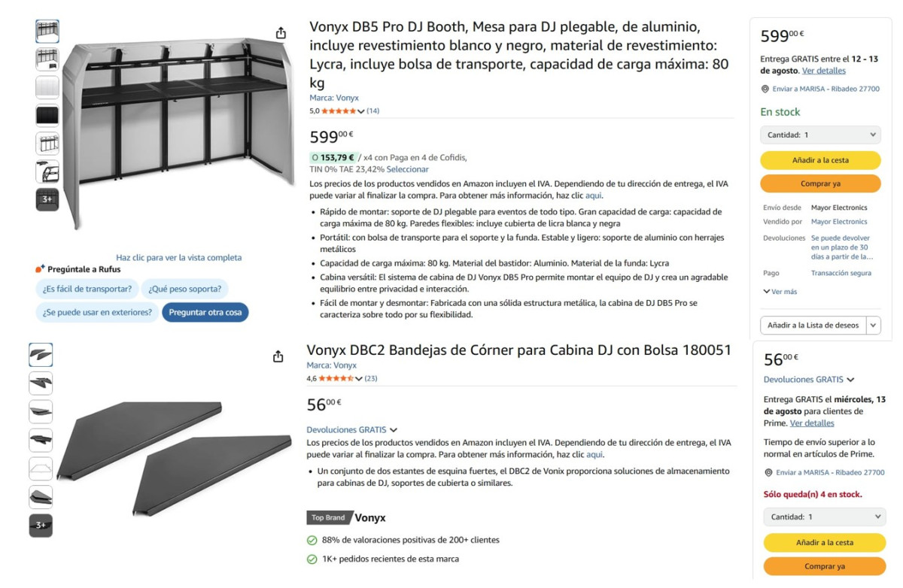Open Mayor Electronics seller link under Vendido por

pyautogui.click(x=839, y=222)
